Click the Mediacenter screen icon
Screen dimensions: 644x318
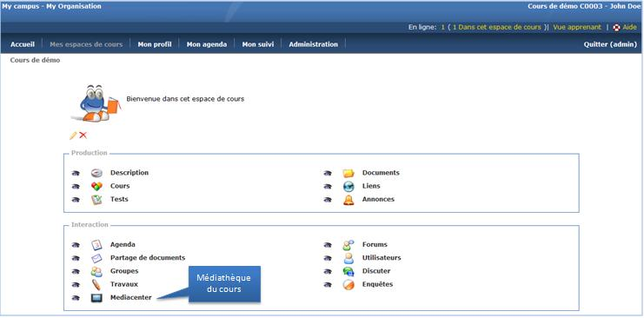(96, 298)
